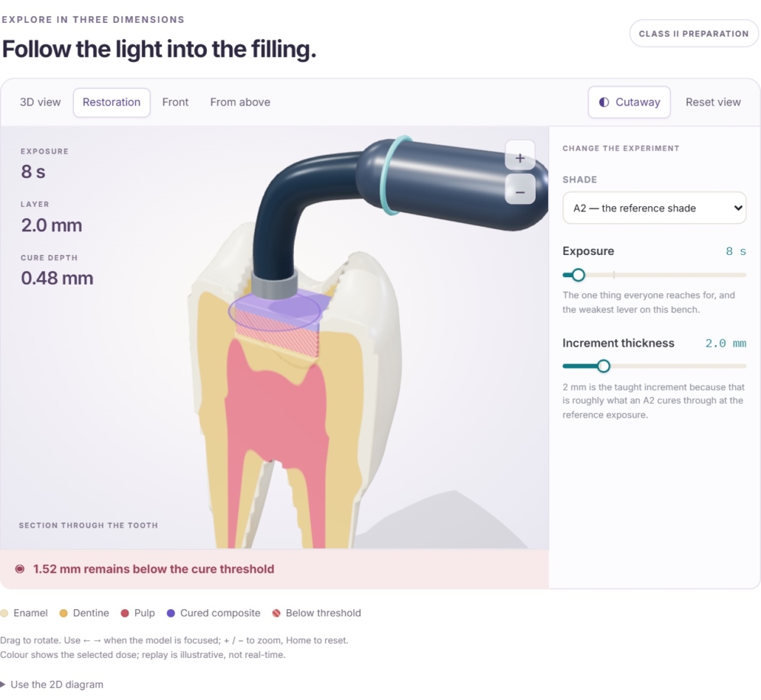Click the 'Change the experiment' heading
This screenshot has height=700, width=761.
click(x=621, y=149)
